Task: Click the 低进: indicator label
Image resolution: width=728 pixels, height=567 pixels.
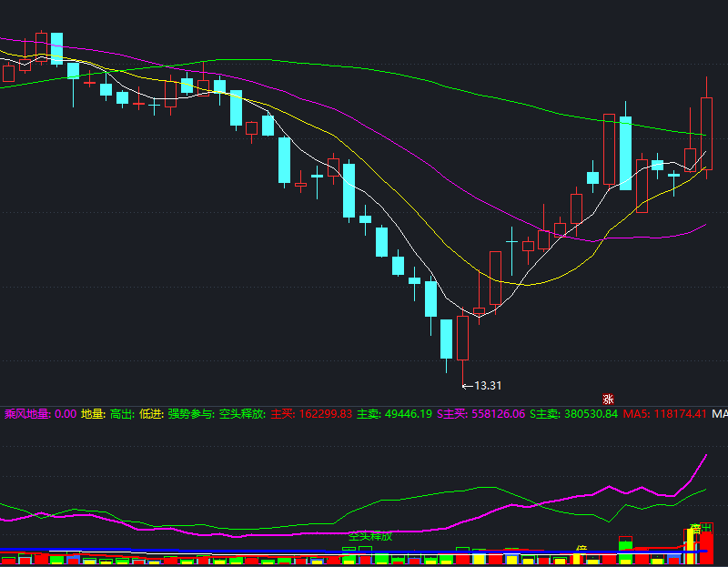Action: click(x=151, y=414)
